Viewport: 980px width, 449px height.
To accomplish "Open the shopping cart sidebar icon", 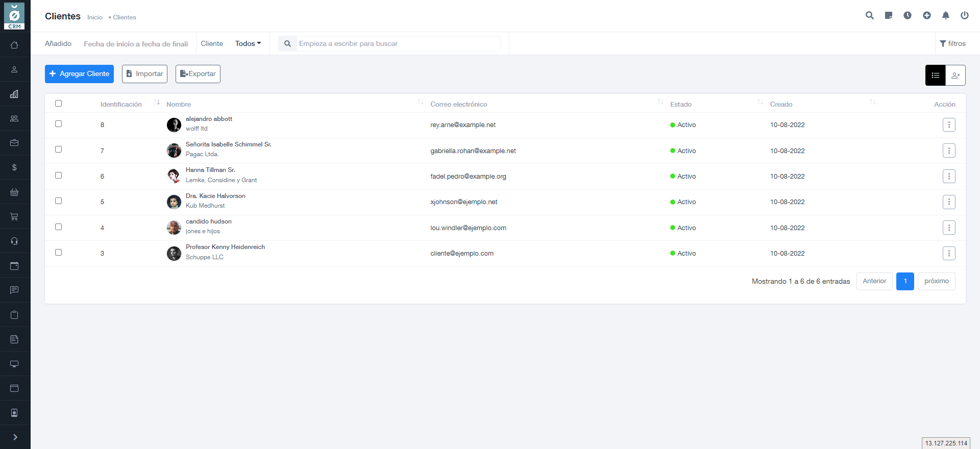I will click(x=14, y=217).
